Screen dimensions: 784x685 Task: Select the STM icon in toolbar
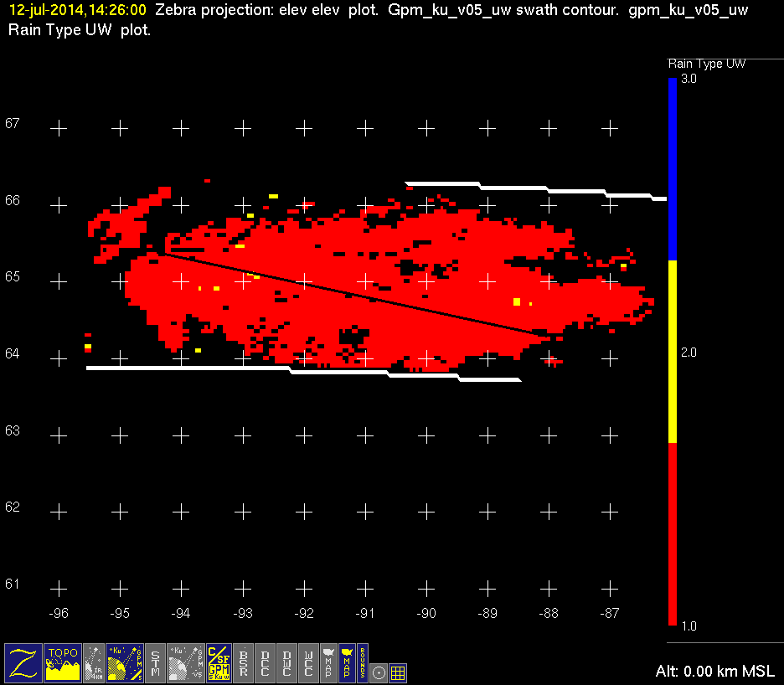156,662
